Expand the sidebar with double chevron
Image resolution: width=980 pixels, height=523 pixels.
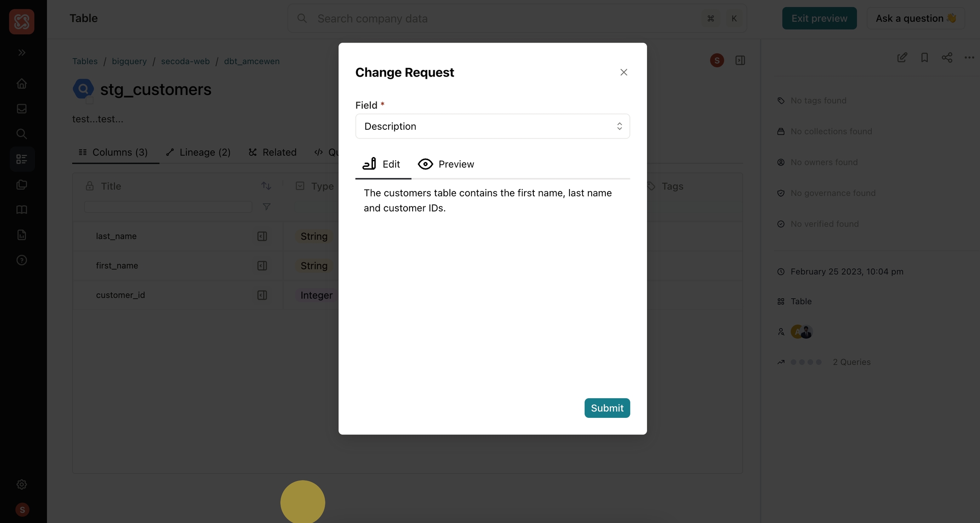[22, 53]
